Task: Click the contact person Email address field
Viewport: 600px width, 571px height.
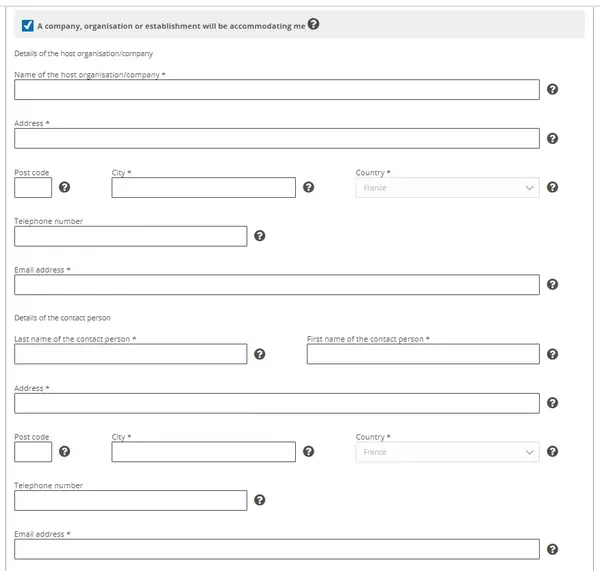Action: point(277,549)
